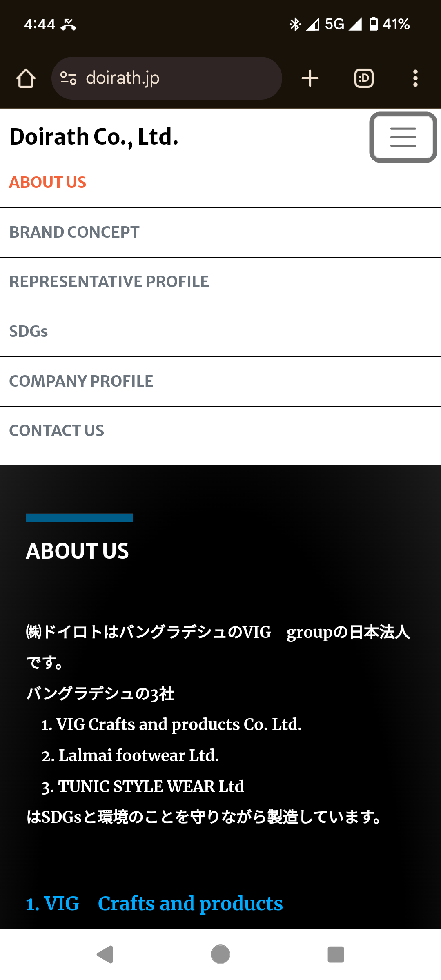
Task: Go to BRAND CONCEPT menu item
Action: pyautogui.click(x=74, y=232)
